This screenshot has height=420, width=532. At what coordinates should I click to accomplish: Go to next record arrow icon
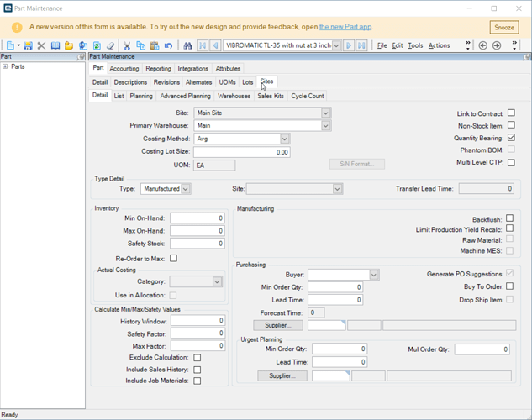tap(349, 45)
